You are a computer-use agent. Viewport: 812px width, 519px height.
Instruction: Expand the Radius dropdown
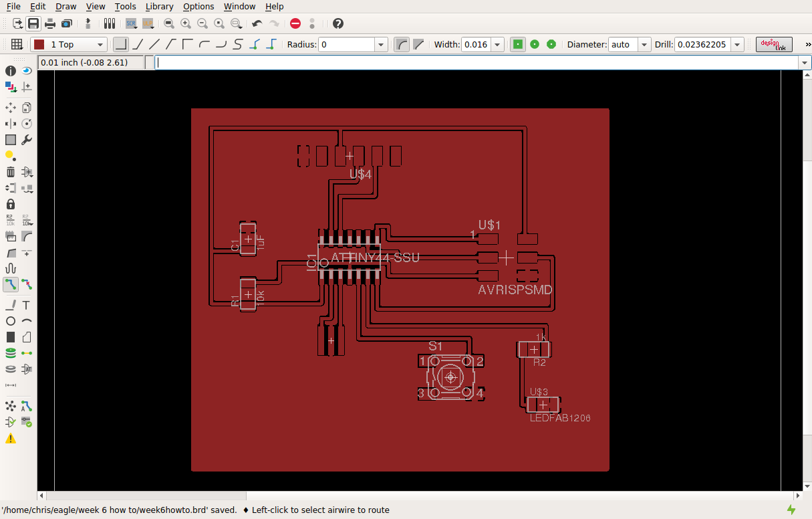(x=382, y=45)
